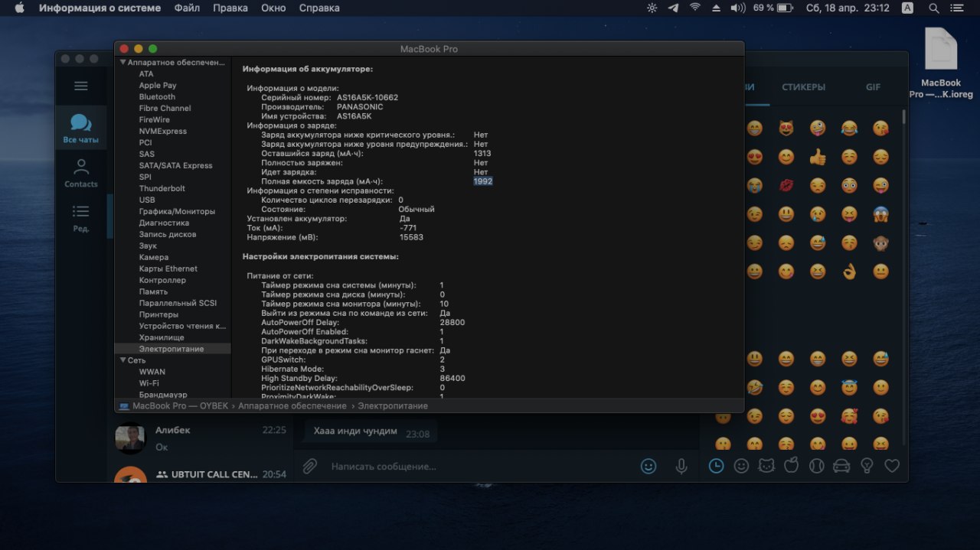Select Карты Ethernet item
This screenshot has width=980, height=550.
168,268
